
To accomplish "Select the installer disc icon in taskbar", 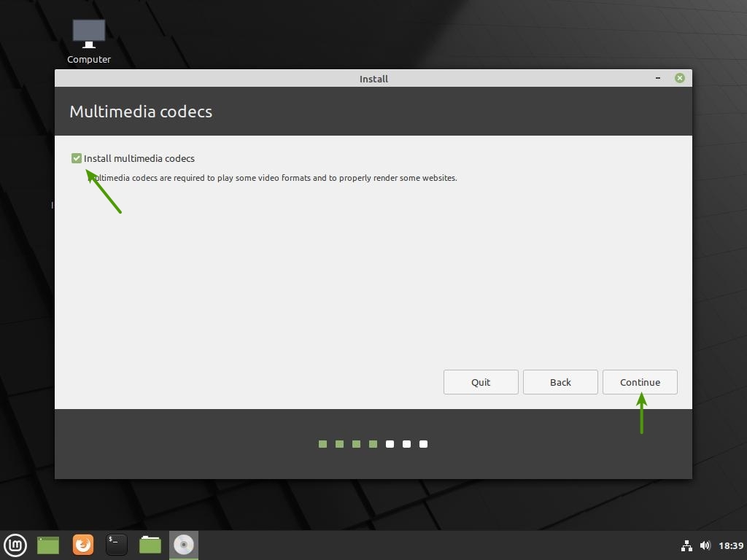I will (184, 545).
